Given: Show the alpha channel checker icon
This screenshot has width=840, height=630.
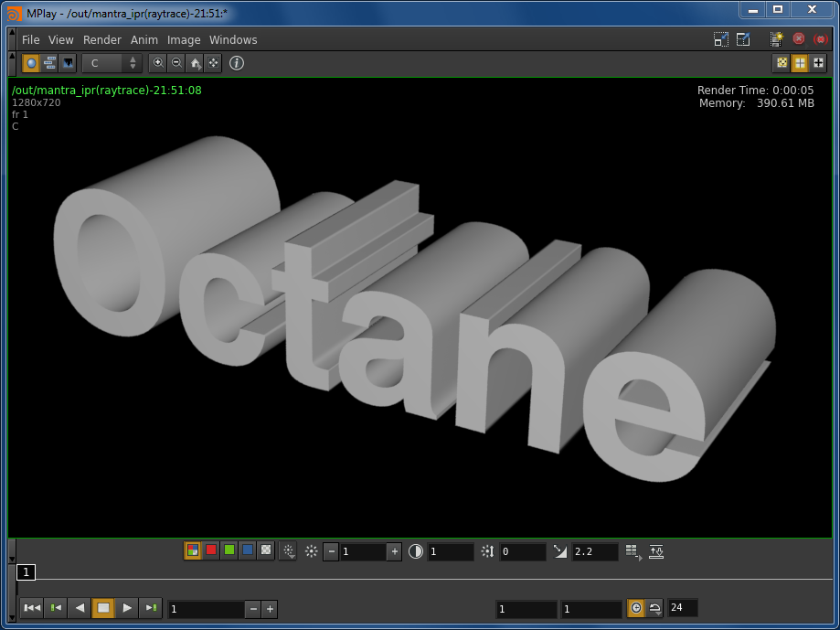Looking at the screenshot, I should click(x=266, y=550).
